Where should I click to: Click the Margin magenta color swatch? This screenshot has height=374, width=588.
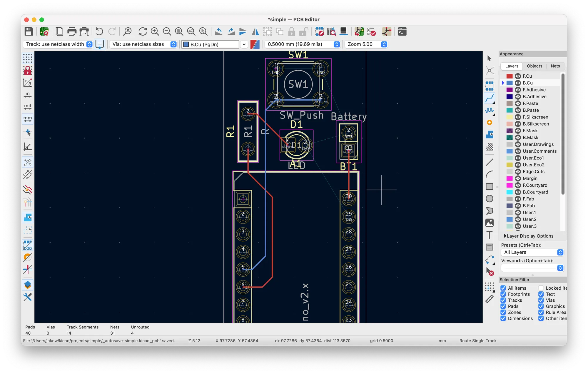click(510, 178)
